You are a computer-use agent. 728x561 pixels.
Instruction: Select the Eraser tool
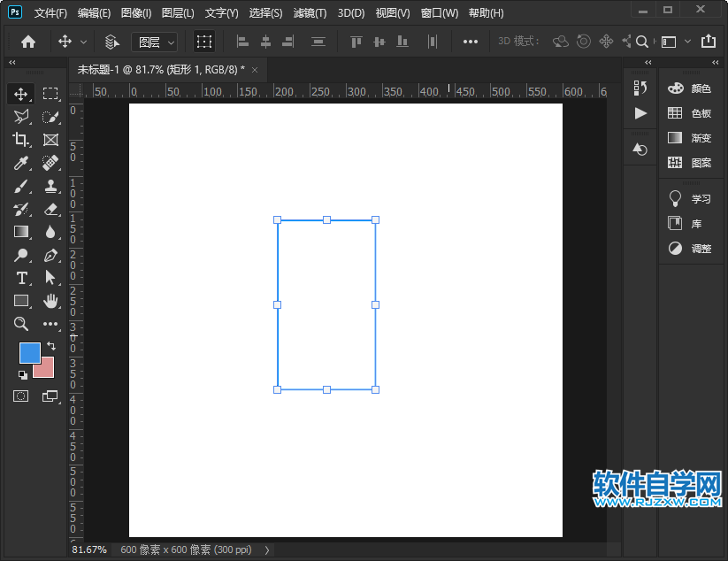click(x=50, y=209)
